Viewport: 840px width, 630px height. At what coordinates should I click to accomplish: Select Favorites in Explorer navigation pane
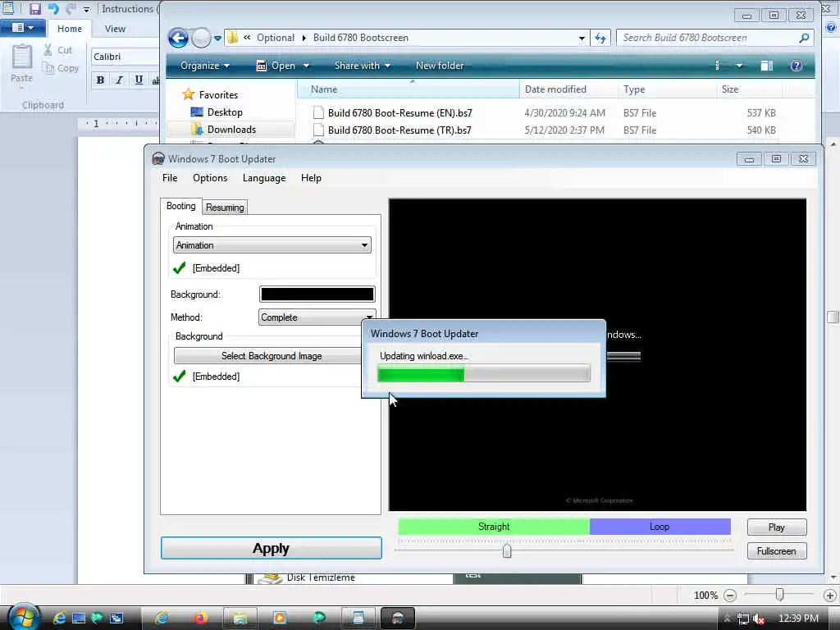[218, 95]
